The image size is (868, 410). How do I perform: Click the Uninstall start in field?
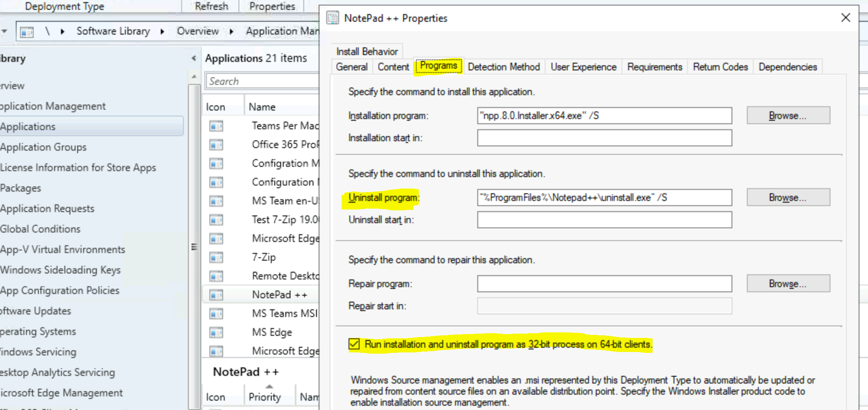tap(604, 219)
